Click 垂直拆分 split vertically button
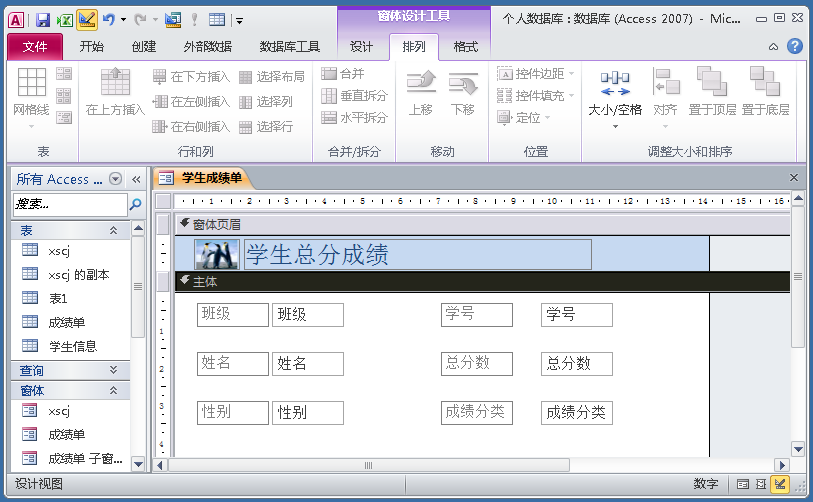Screen dimensions: 813x502 coord(354,95)
